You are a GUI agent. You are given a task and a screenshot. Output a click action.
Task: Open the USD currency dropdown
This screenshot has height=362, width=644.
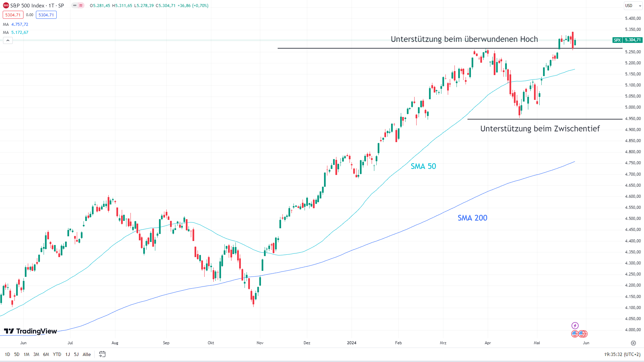(x=633, y=5)
